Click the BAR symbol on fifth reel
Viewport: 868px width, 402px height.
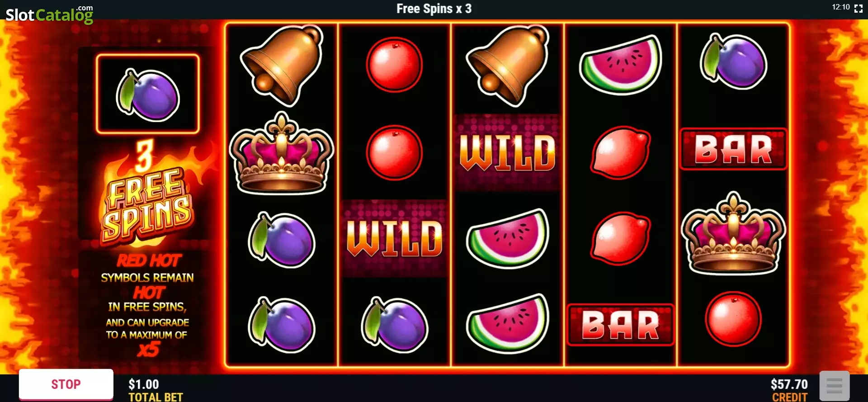tap(733, 149)
